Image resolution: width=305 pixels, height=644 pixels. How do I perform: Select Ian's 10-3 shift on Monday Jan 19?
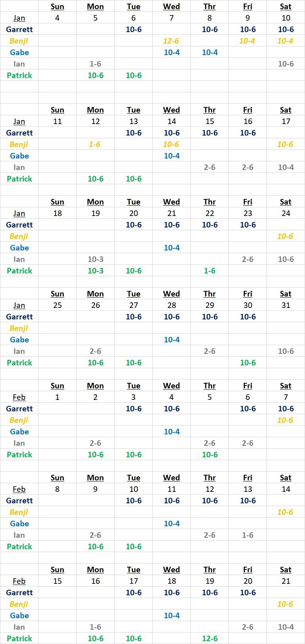click(x=95, y=259)
